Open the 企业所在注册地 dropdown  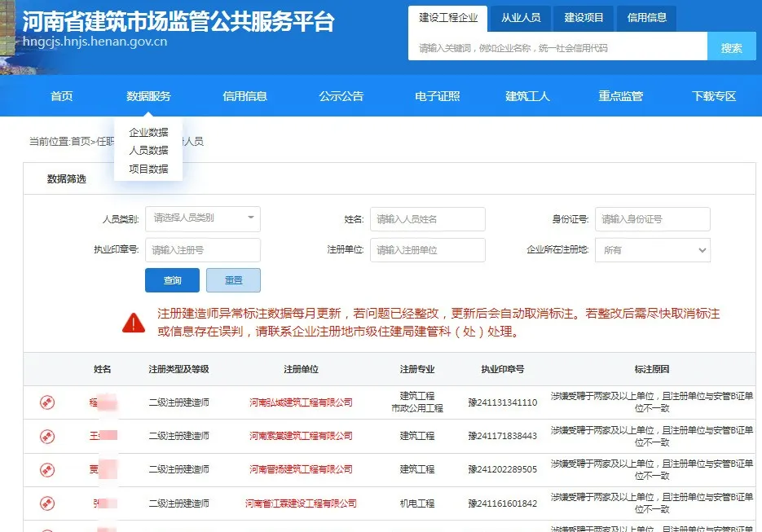(653, 250)
